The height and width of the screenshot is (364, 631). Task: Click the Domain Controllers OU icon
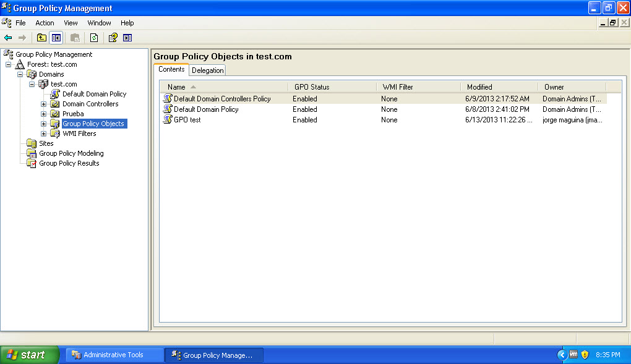point(54,104)
